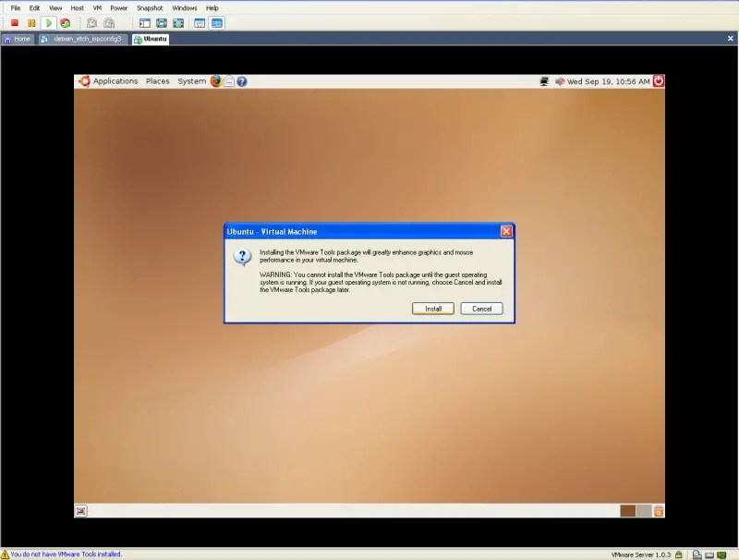
Task: Open the Help menu in VMware
Action: pyautogui.click(x=212, y=8)
